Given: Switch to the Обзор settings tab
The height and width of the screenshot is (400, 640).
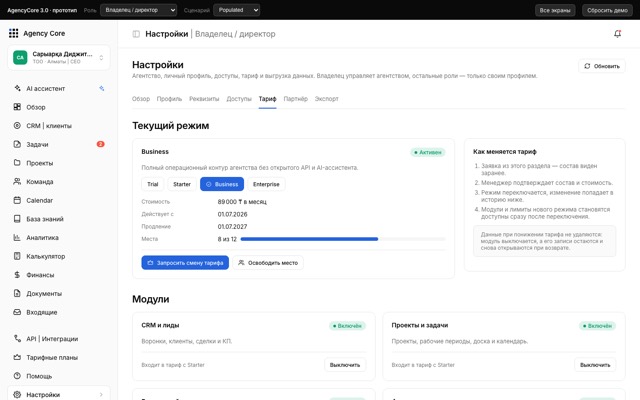Looking at the screenshot, I should click(141, 99).
